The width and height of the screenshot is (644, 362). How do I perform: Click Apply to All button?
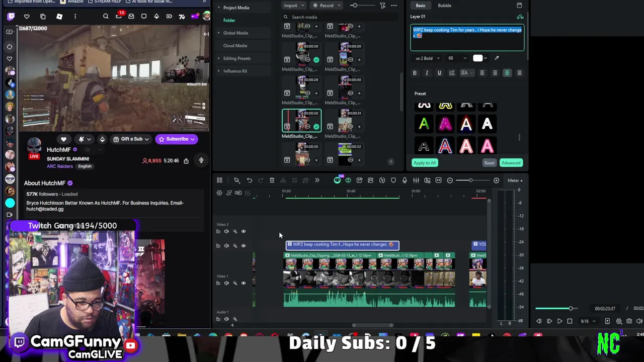coord(425,163)
